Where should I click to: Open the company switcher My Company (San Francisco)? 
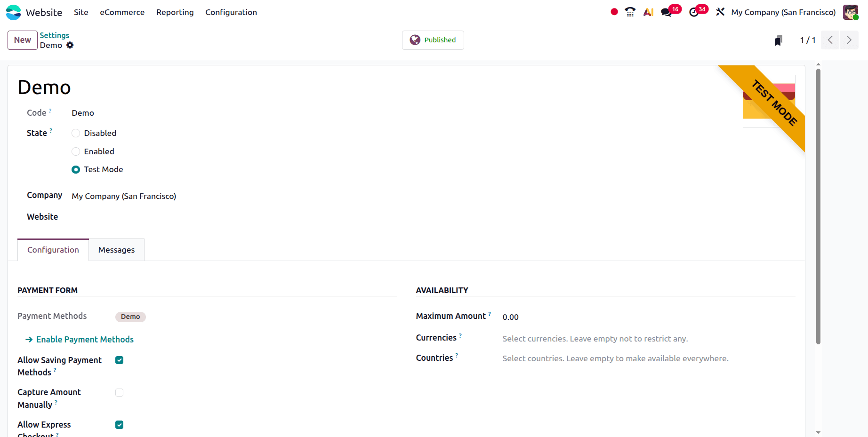pos(783,12)
